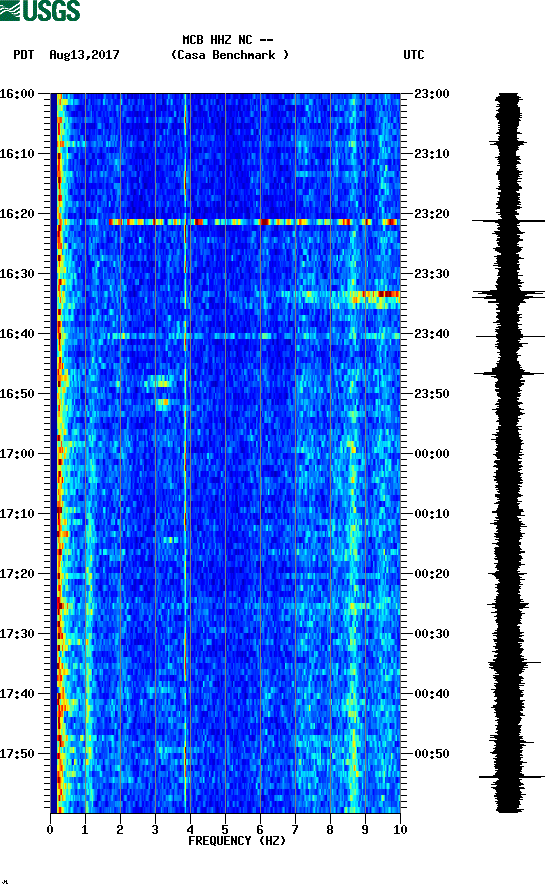Screen dimensions: 552x893
Task: Click the seismogram spike near 23:46 UTC
Action: tap(509, 374)
